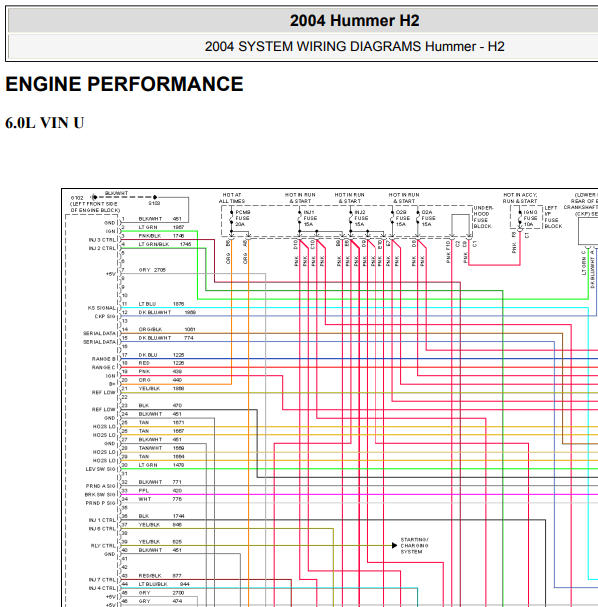Click the "INJ 1 CTRL" pin label

point(102,520)
